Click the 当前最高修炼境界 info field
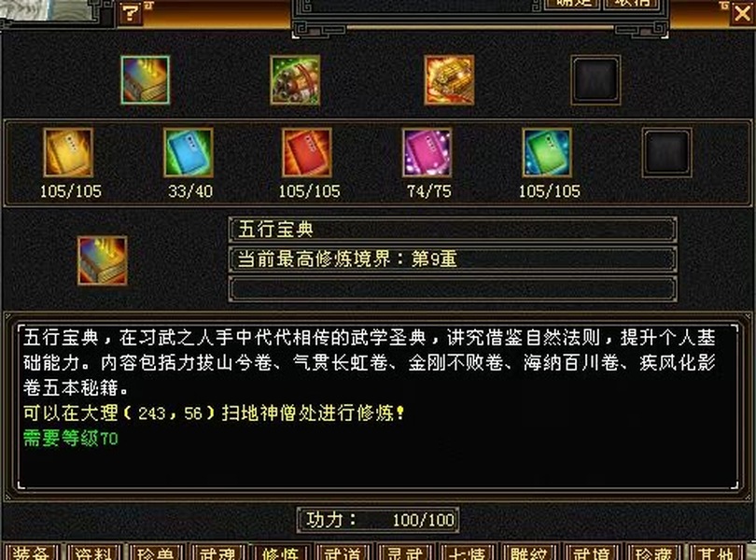The height and width of the screenshot is (560, 756). pos(453,259)
